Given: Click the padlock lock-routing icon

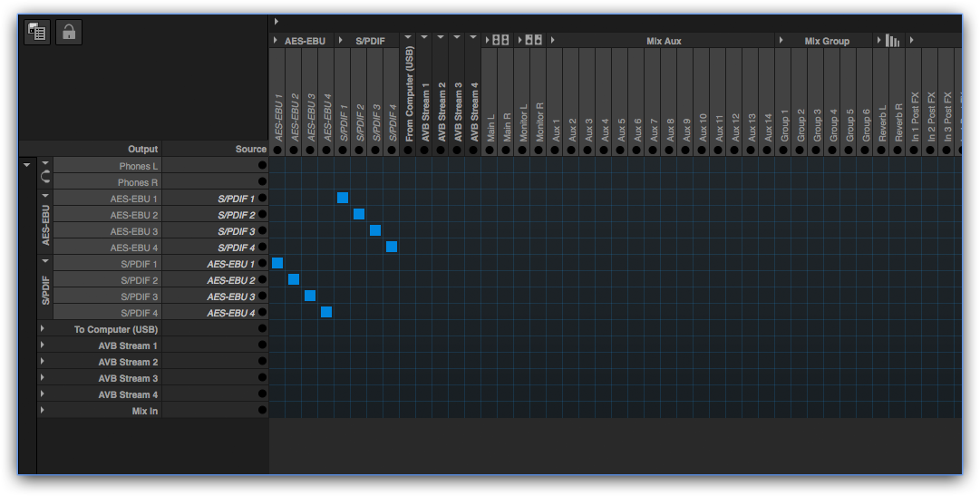Looking at the screenshot, I should pyautogui.click(x=69, y=33).
